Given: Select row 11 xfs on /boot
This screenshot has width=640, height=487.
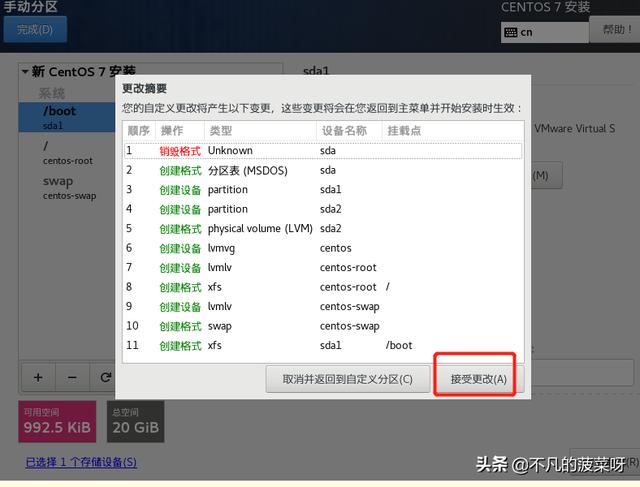Looking at the screenshot, I should point(322,345).
